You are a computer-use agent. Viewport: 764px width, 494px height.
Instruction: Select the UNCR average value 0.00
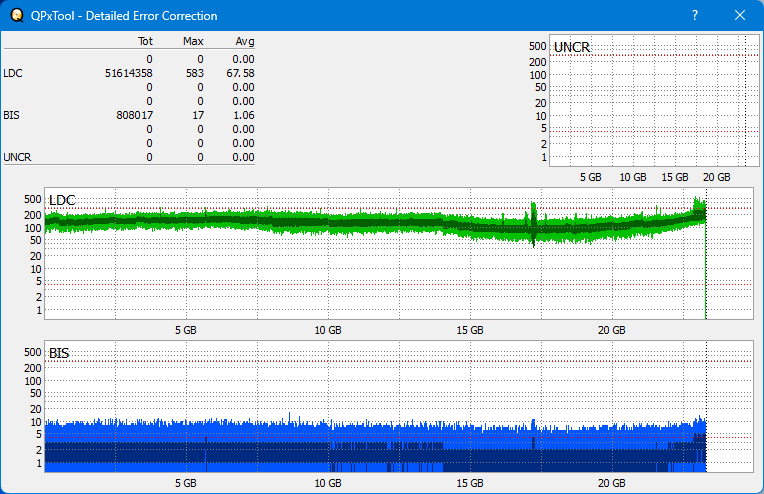(244, 157)
